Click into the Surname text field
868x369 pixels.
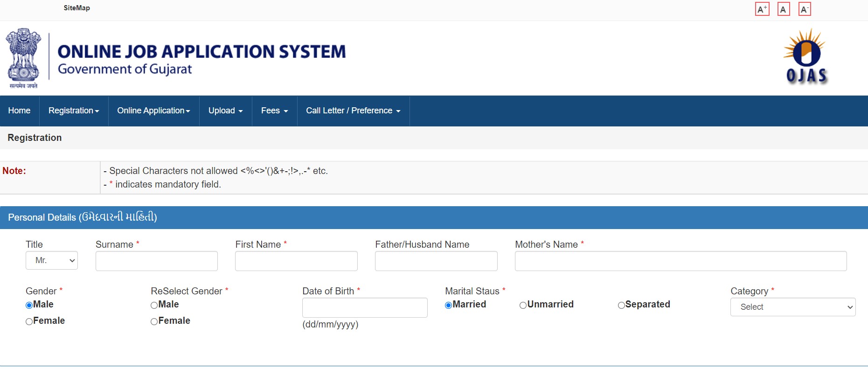pyautogui.click(x=156, y=261)
